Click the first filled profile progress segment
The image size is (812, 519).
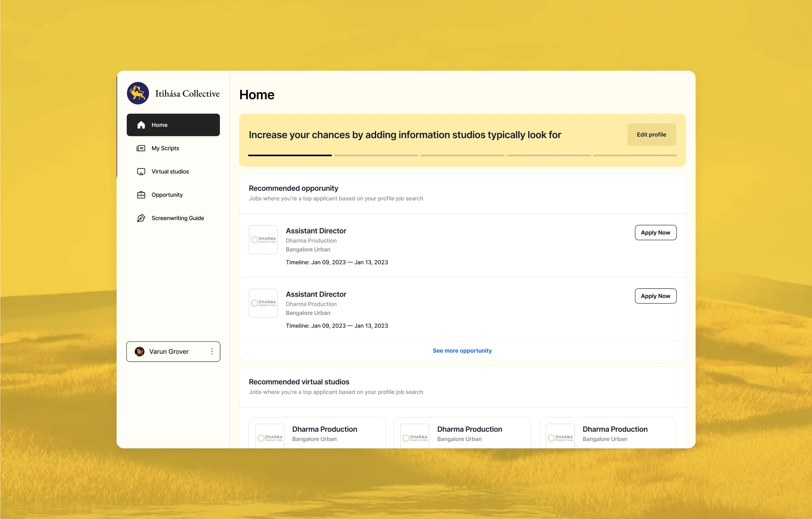tap(290, 155)
